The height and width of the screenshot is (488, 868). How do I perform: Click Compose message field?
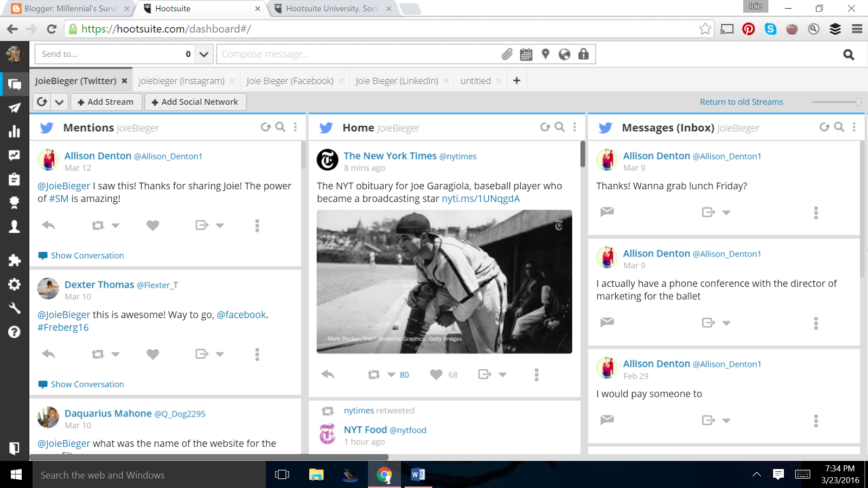tap(358, 54)
